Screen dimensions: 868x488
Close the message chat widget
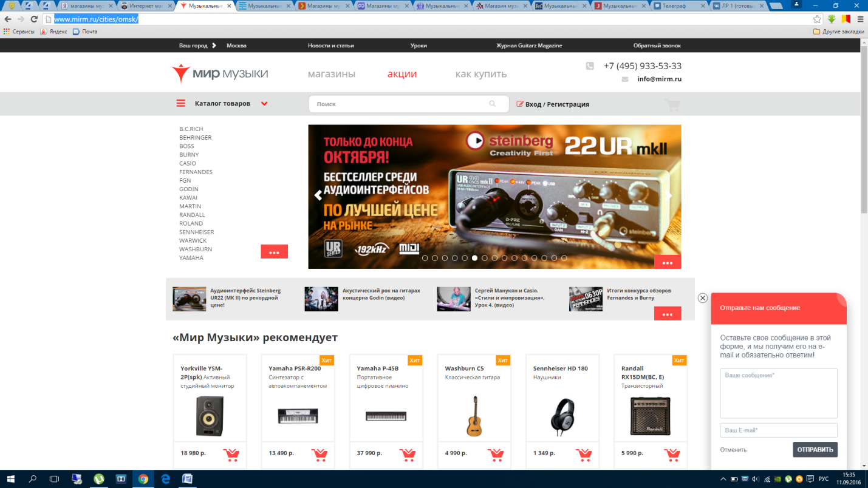point(703,298)
